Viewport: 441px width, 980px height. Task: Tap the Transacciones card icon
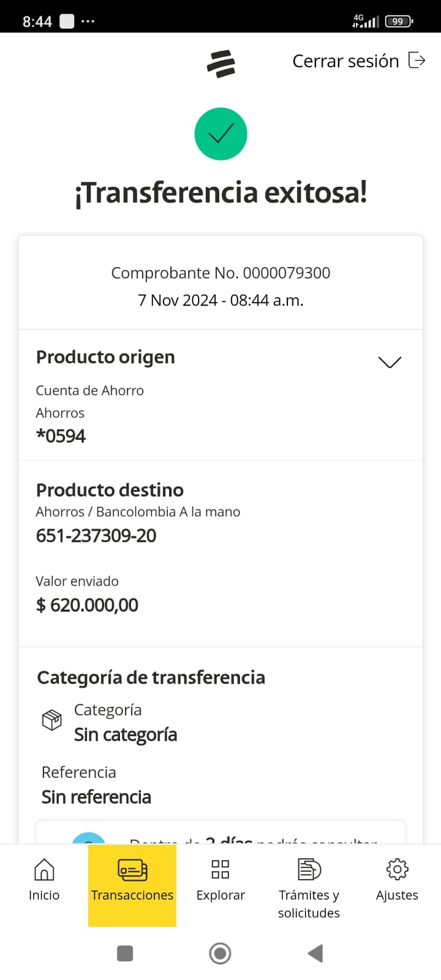click(x=132, y=870)
